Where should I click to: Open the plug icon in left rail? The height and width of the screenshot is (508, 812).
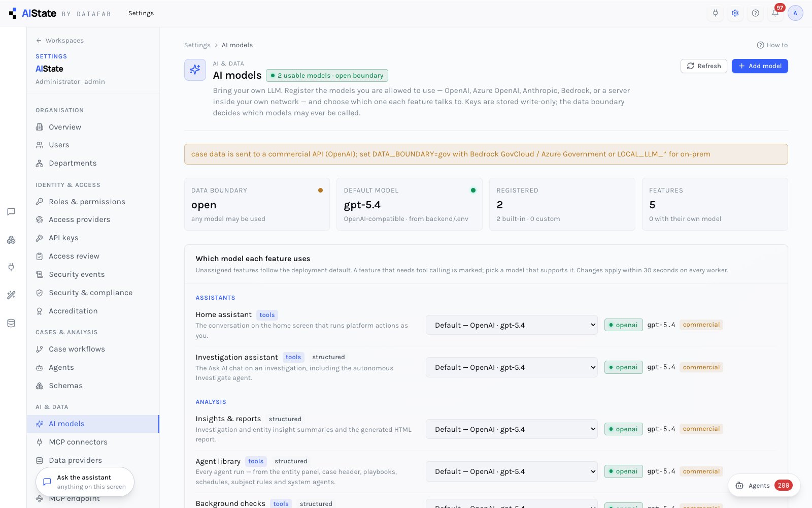11,267
